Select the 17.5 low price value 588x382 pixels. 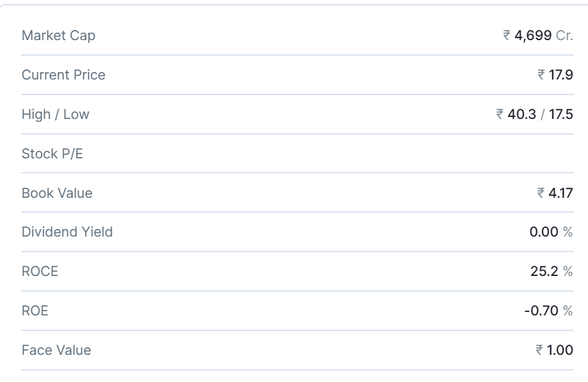point(561,114)
